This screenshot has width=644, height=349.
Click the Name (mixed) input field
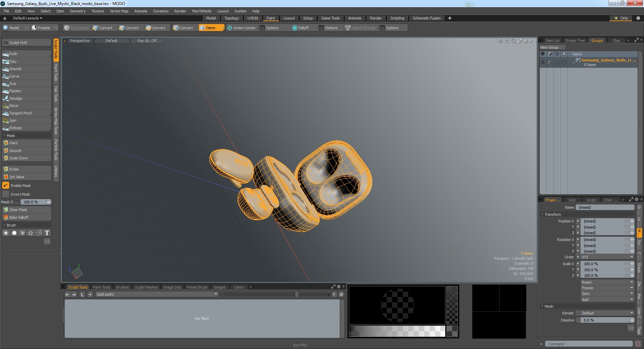pyautogui.click(x=605, y=207)
